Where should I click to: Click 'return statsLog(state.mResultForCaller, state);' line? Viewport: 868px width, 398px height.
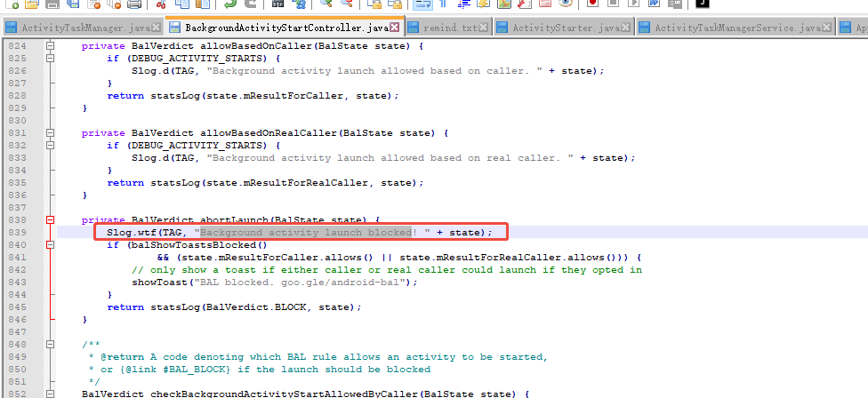point(253,96)
